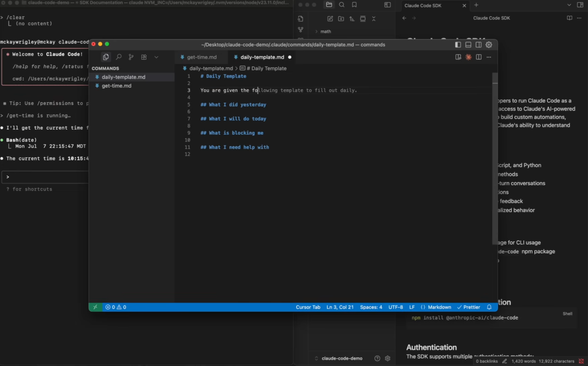Toggle Obsidian left sidebar collapse icon
This screenshot has width=588, height=366.
(x=388, y=5)
